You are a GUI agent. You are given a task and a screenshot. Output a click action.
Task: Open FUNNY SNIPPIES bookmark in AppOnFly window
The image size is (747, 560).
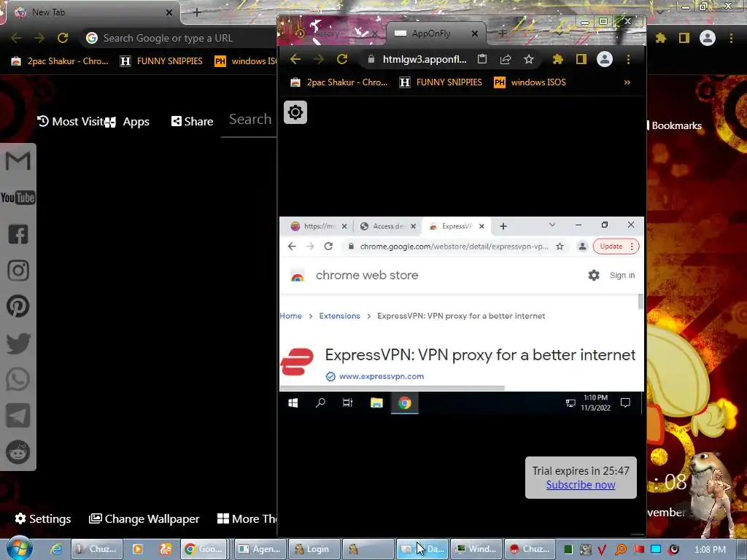click(441, 82)
